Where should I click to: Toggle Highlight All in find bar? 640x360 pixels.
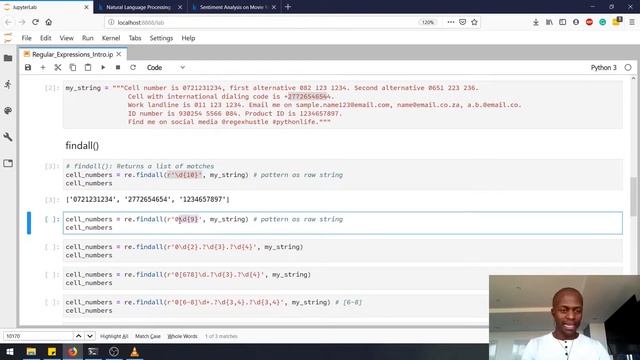(114, 336)
